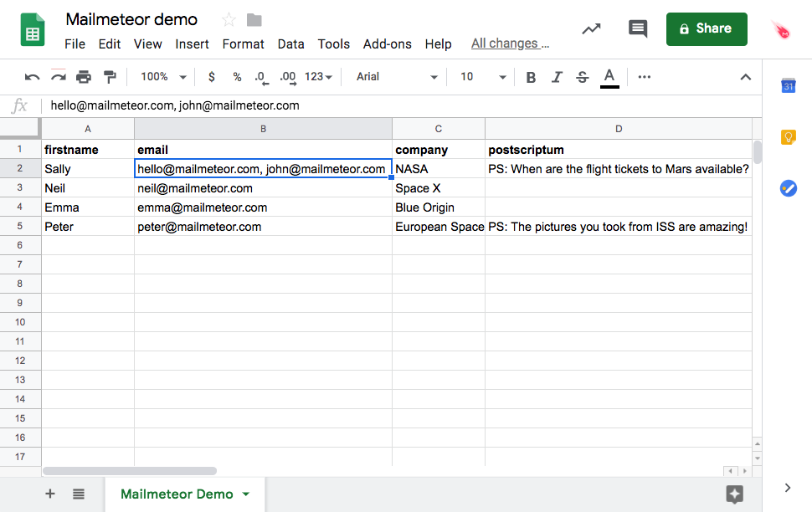The width and height of the screenshot is (812, 512).
Task: Open the Add-ons menu
Action: coord(387,44)
